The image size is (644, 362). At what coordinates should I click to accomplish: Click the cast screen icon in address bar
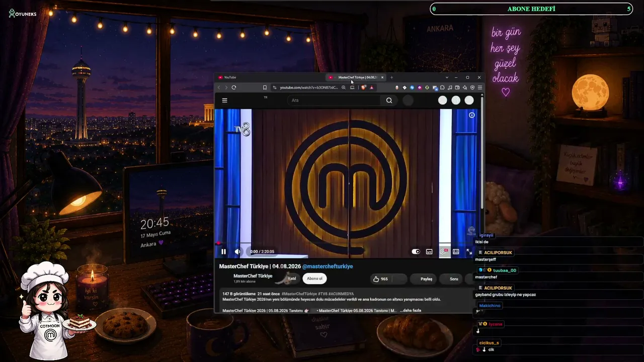point(352,87)
